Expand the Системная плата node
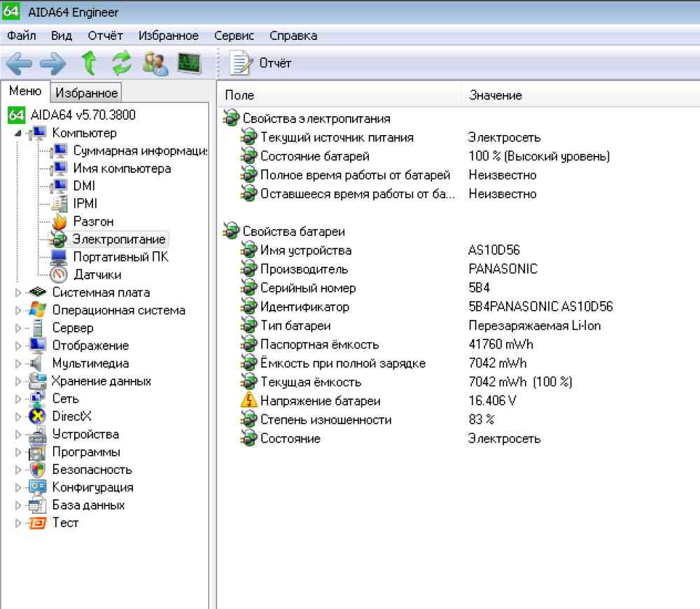The height and width of the screenshot is (609, 700). 18,293
